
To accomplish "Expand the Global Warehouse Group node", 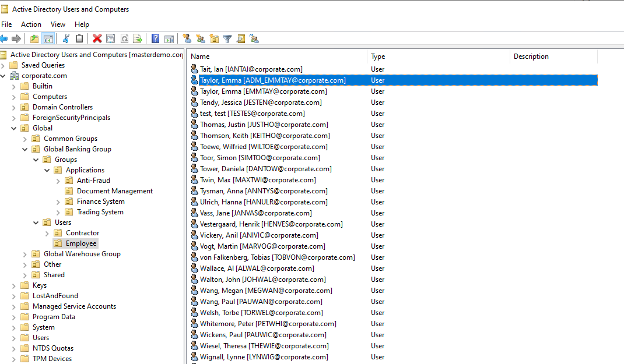I will [x=25, y=255].
